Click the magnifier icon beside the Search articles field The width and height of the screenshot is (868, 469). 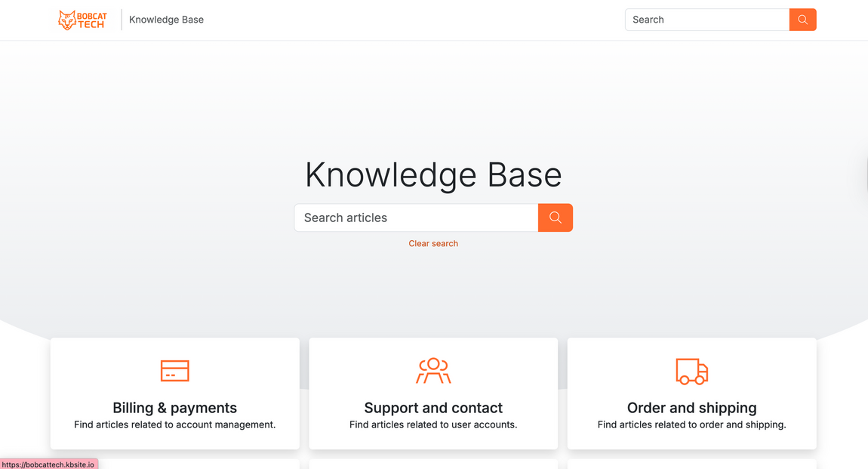555,218
